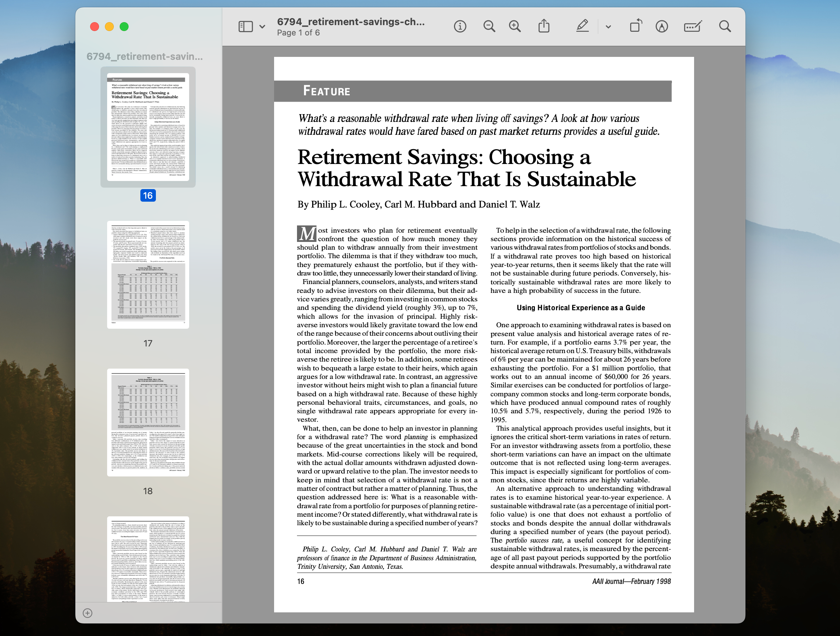The height and width of the screenshot is (636, 840).
Task: Click the sidebar document name header
Action: [x=144, y=57]
